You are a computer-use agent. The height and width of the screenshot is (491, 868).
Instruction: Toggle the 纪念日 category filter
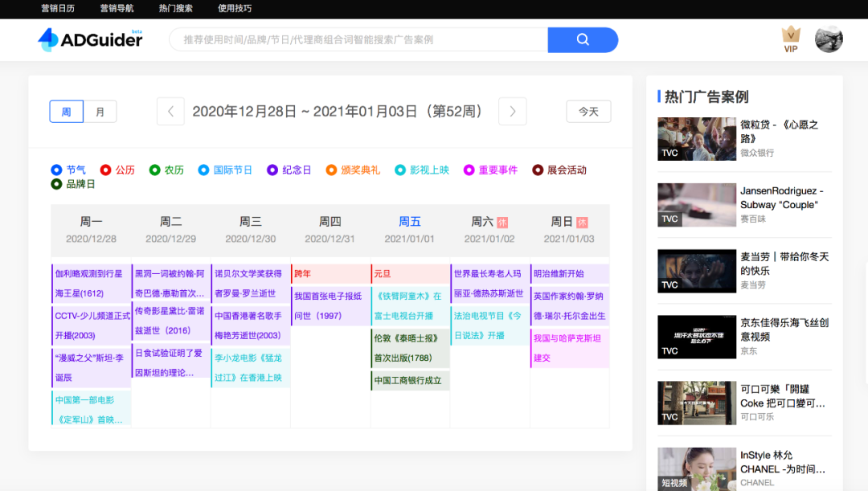click(289, 170)
